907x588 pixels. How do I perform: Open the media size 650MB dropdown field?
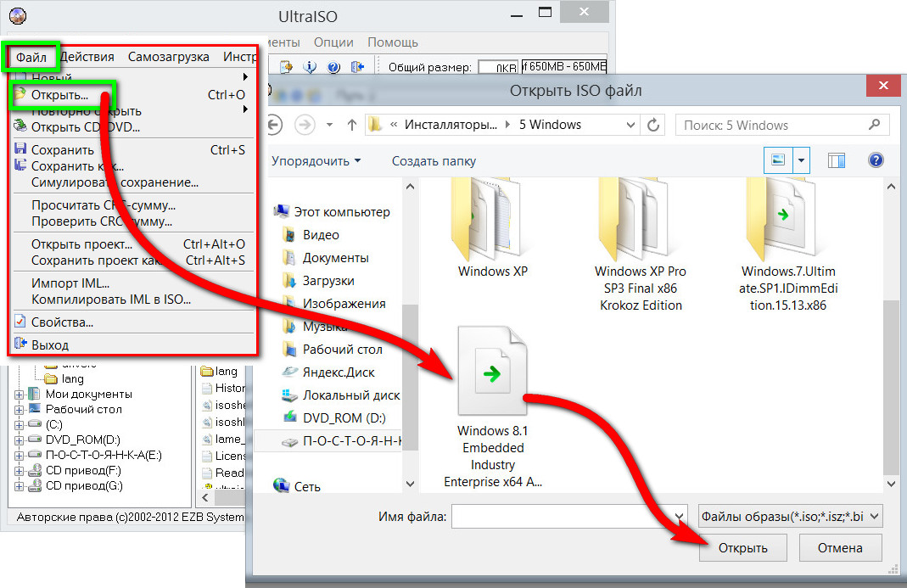point(564,66)
